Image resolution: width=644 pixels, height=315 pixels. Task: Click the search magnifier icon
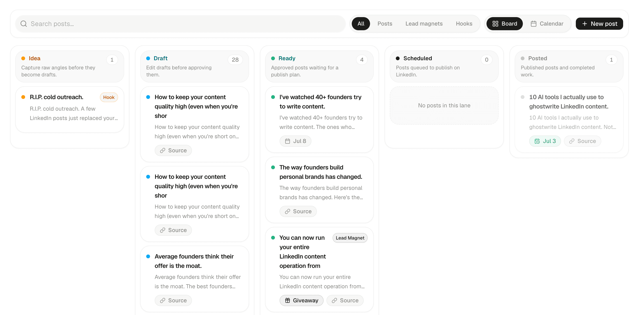24,24
